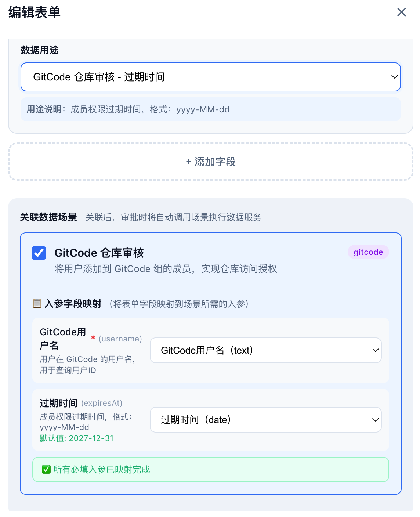Open the 过期时间 (date) mapping dropdown
420x517 pixels.
pos(265,420)
